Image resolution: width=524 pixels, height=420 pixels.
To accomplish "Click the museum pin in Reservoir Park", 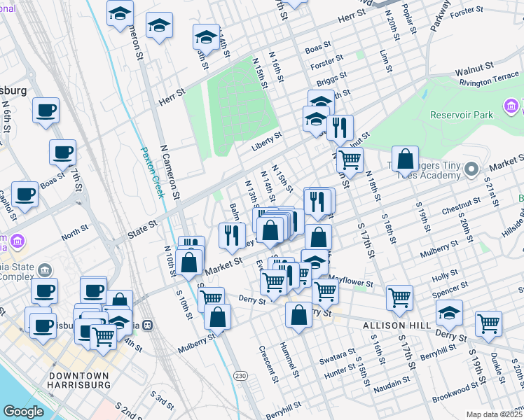I will (x=511, y=107).
